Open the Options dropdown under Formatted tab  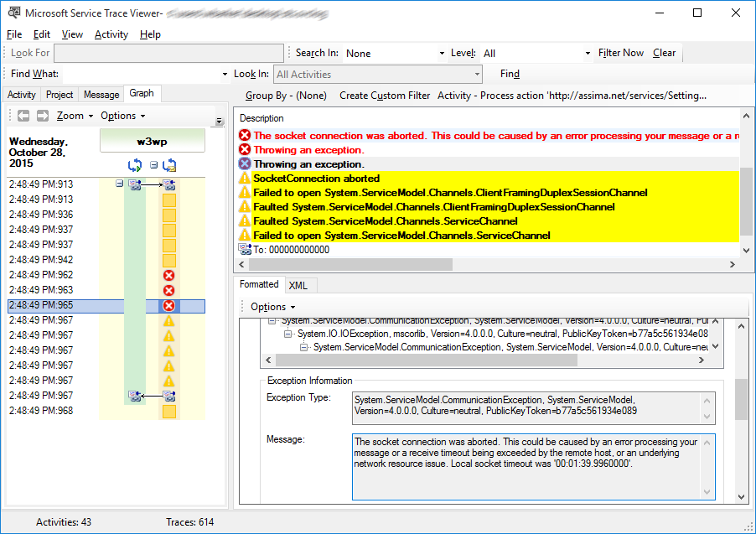tap(272, 307)
